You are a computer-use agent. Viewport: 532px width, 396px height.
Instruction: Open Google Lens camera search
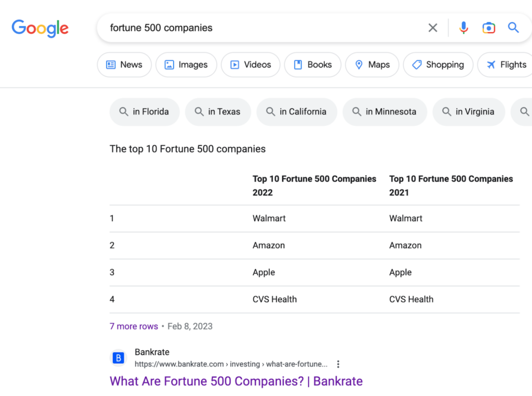tap(488, 28)
